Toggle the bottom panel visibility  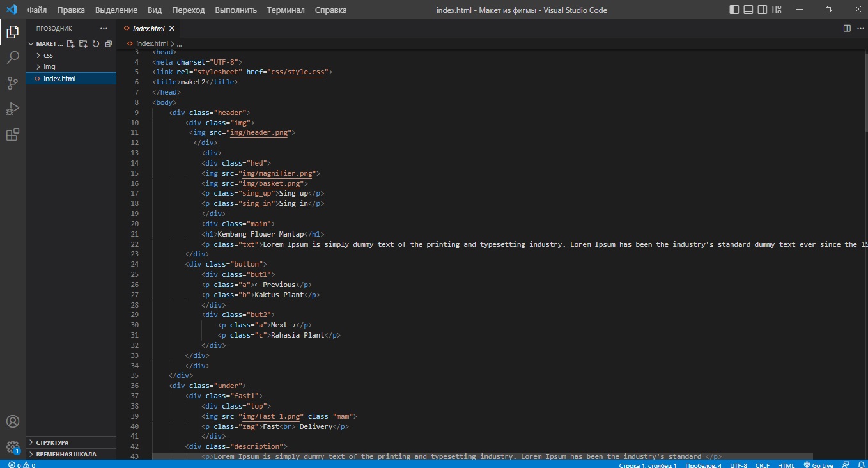click(748, 10)
